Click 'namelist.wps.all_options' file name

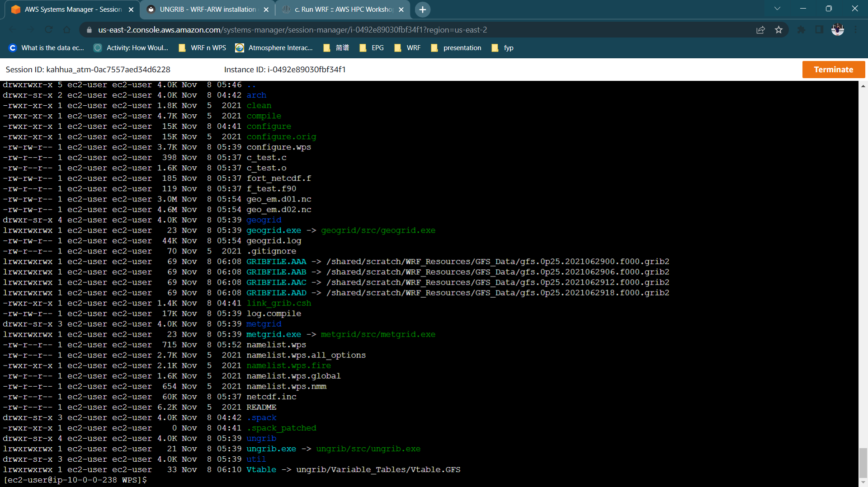[x=306, y=355]
